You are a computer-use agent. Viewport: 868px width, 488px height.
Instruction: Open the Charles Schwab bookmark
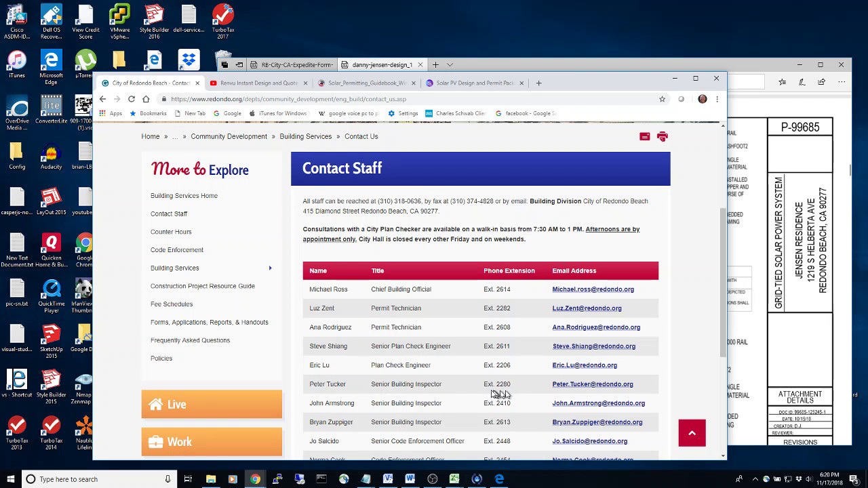[455, 113]
